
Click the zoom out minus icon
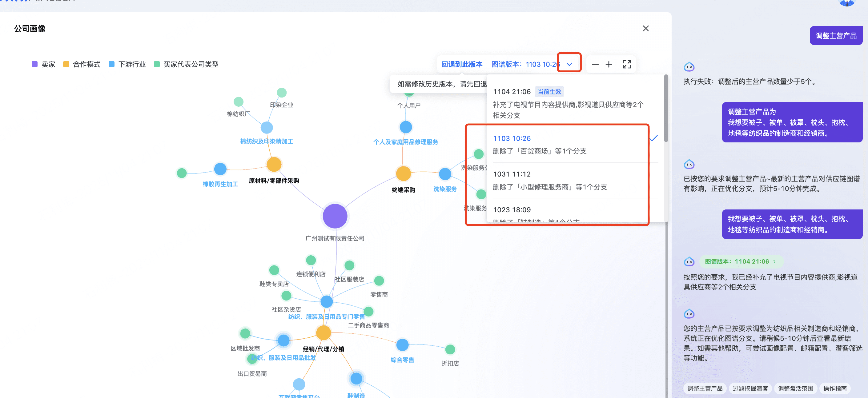point(595,64)
